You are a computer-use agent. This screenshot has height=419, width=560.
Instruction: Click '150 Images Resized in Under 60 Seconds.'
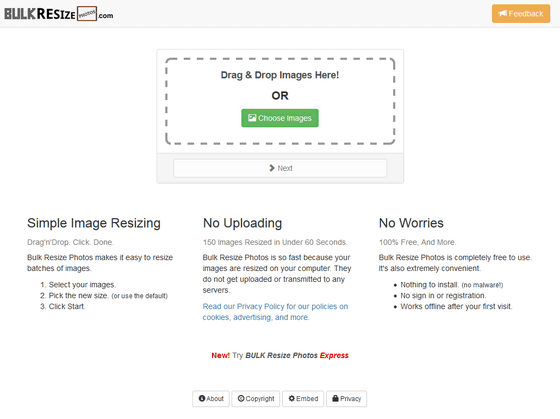click(x=275, y=242)
